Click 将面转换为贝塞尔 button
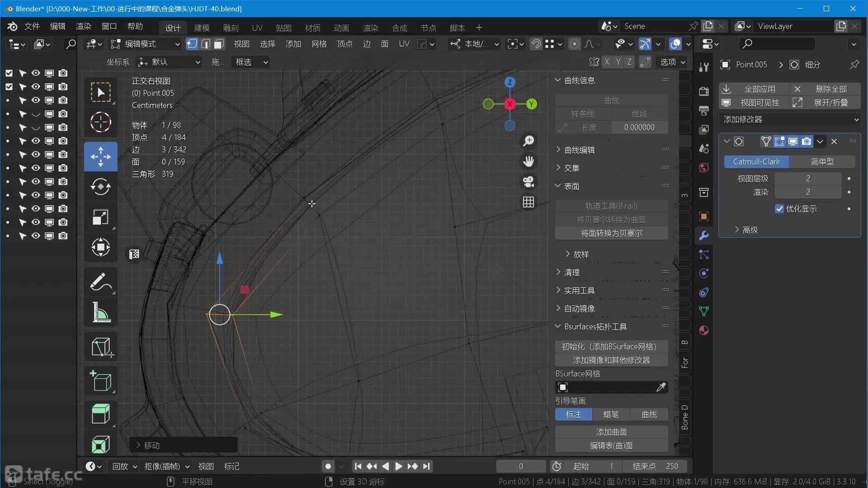This screenshot has width=868, height=488. (x=611, y=233)
